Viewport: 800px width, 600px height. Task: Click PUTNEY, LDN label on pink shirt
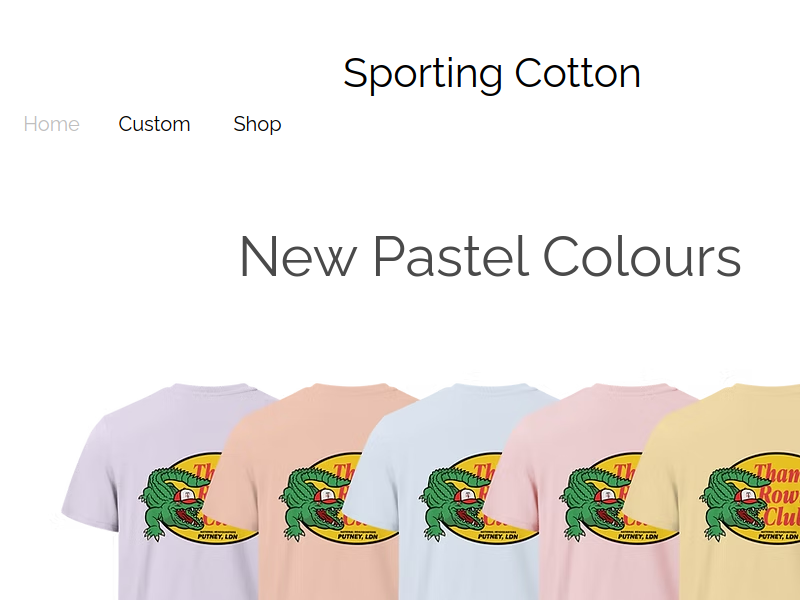click(x=638, y=536)
